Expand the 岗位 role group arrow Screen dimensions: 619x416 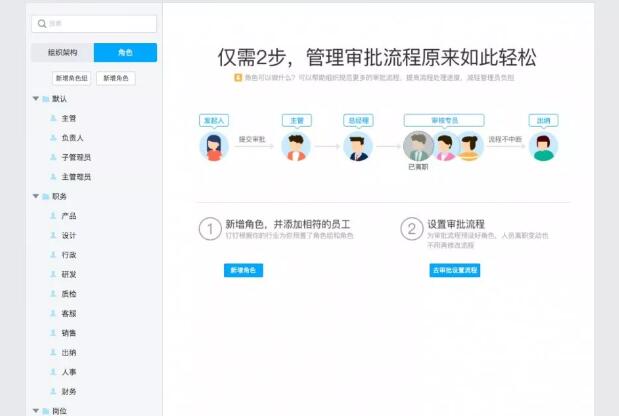[x=36, y=411]
